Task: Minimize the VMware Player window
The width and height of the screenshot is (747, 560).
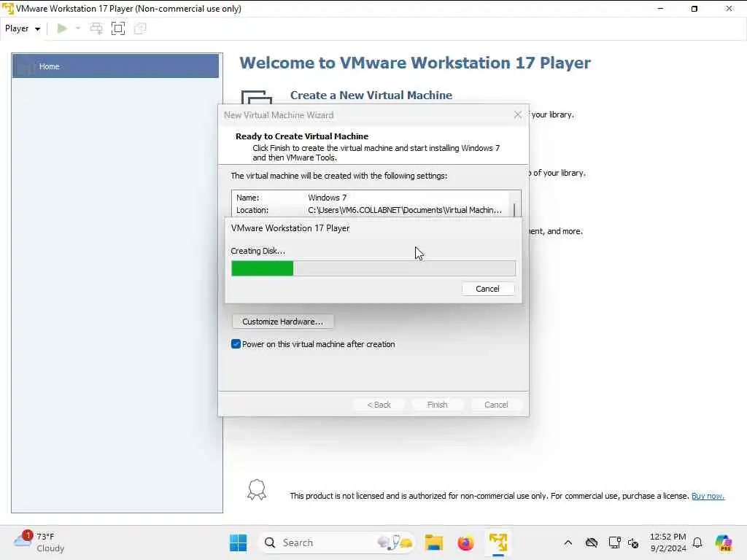Action: tap(660, 9)
